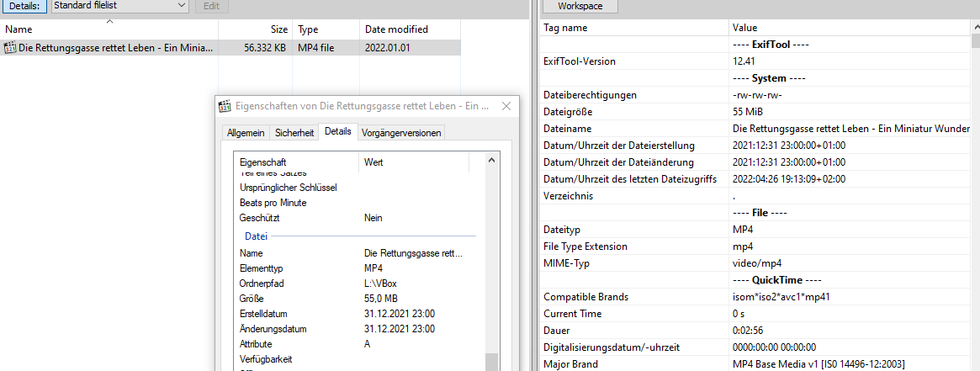Select the File Type Extension row

pos(755,246)
